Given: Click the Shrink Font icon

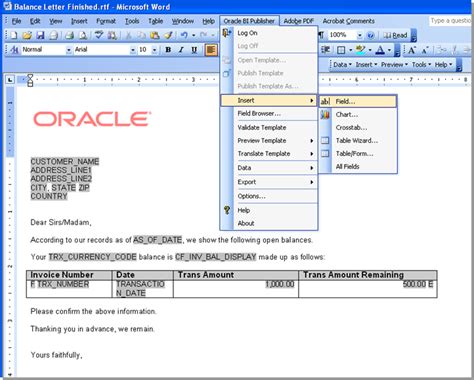Looking at the screenshot, I should (x=425, y=50).
